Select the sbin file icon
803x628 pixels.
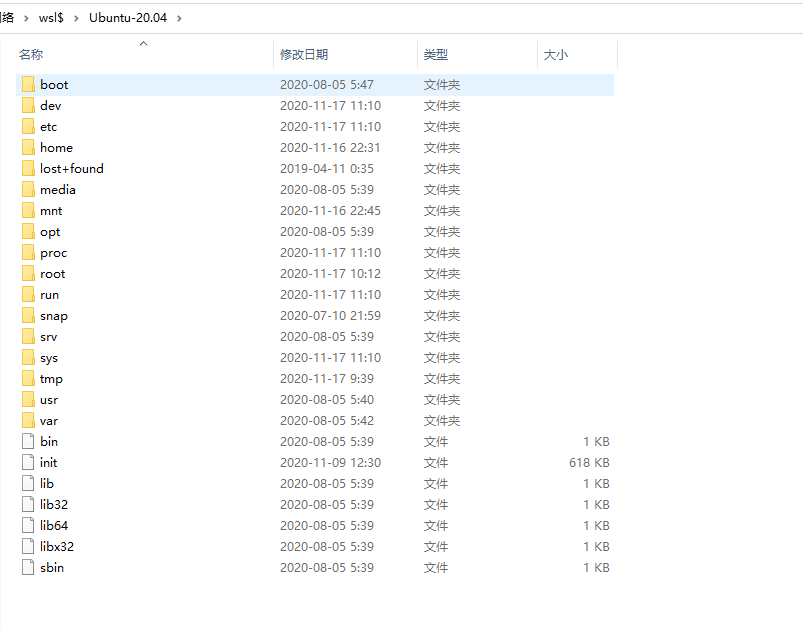click(x=28, y=567)
